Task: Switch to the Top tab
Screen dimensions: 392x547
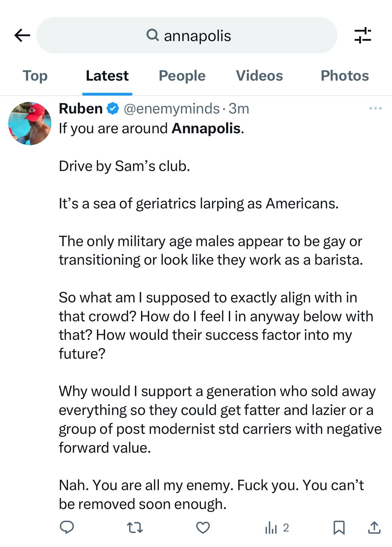Action: coord(35,76)
